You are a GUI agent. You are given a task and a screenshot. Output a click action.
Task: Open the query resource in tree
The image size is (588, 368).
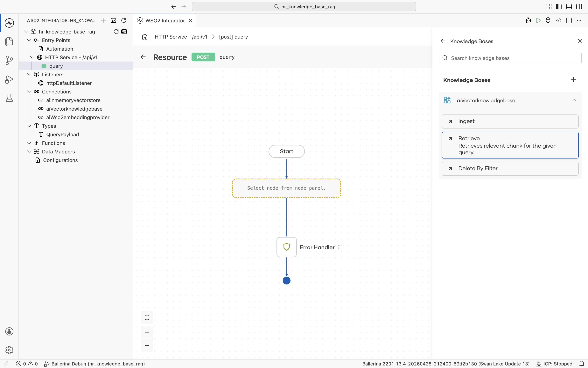click(x=76, y=66)
